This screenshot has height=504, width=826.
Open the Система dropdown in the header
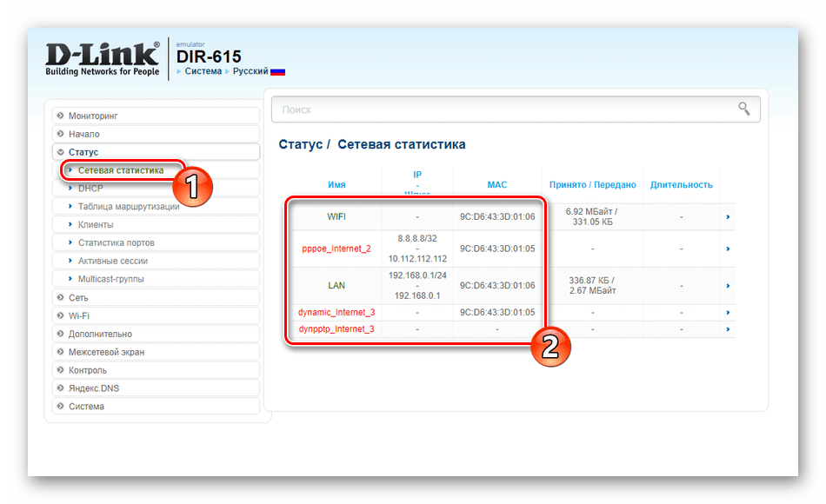(x=203, y=71)
